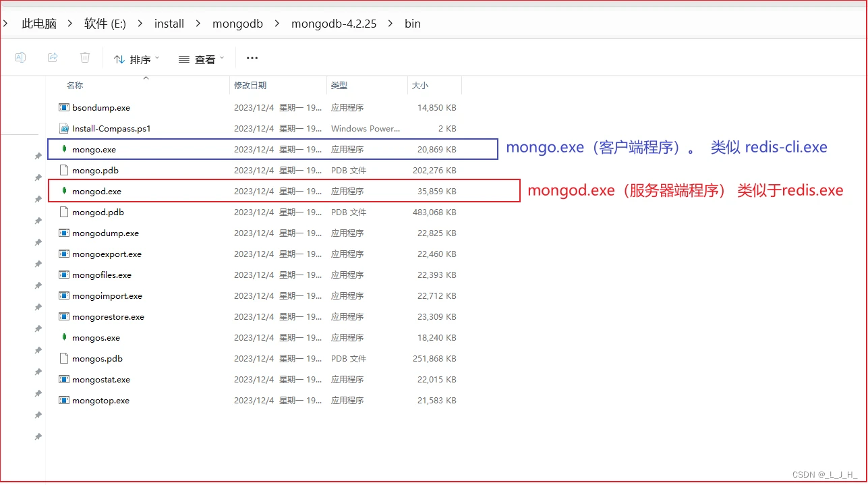Expand the chevron after install in path
The image size is (868, 485).
point(198,24)
